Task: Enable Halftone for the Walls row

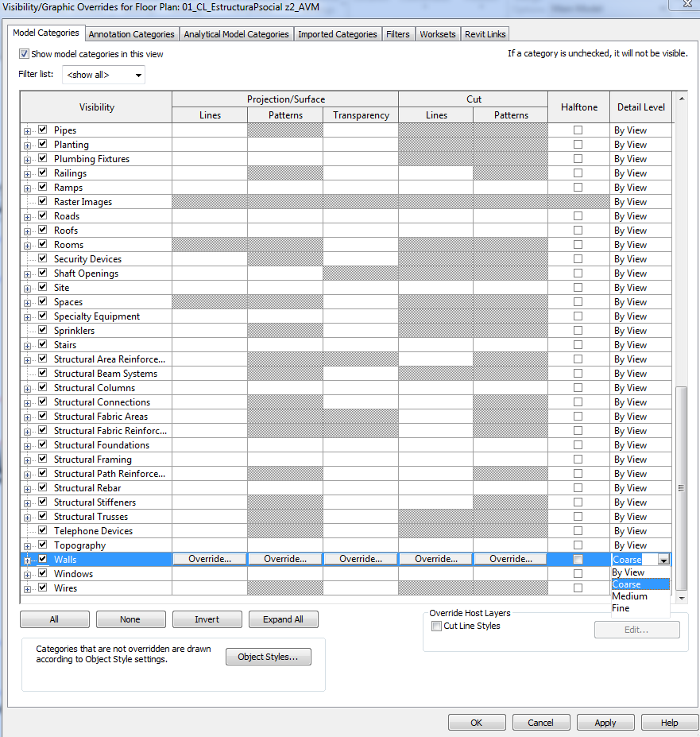Action: point(578,560)
